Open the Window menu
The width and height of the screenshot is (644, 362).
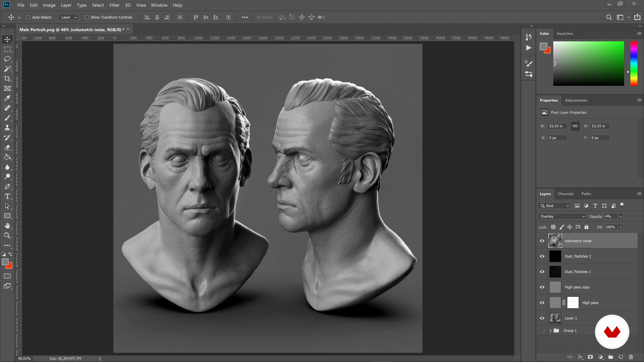pyautogui.click(x=159, y=5)
